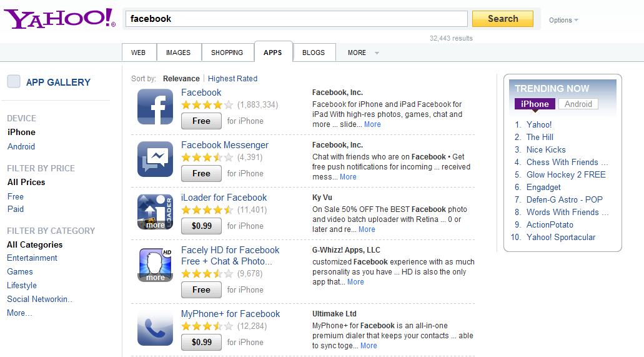This screenshot has height=357, width=644.
Task: Open trending app Glow Hockey 2 FREE
Action: (x=566, y=175)
